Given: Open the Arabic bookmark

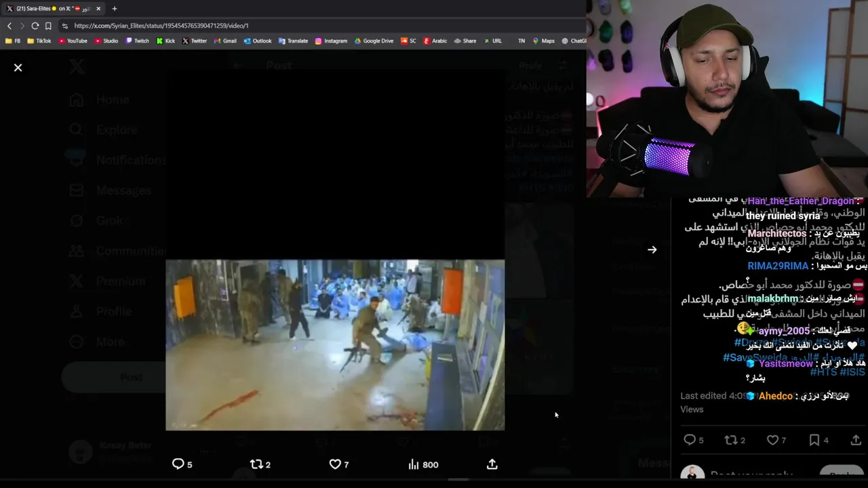Looking at the screenshot, I should point(435,41).
